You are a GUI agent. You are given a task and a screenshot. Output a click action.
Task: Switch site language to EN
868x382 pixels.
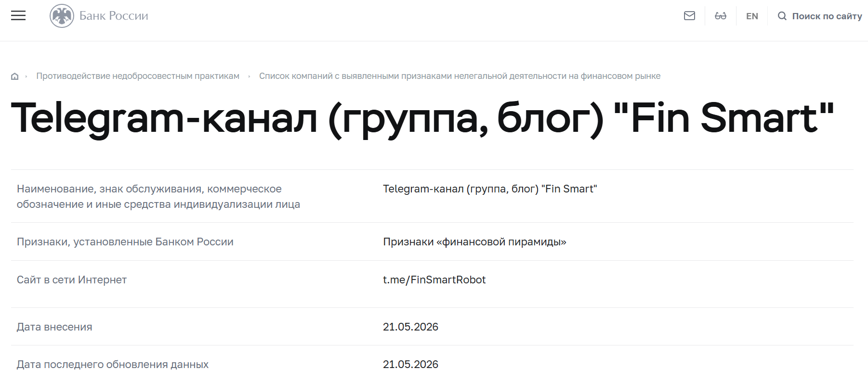click(752, 16)
